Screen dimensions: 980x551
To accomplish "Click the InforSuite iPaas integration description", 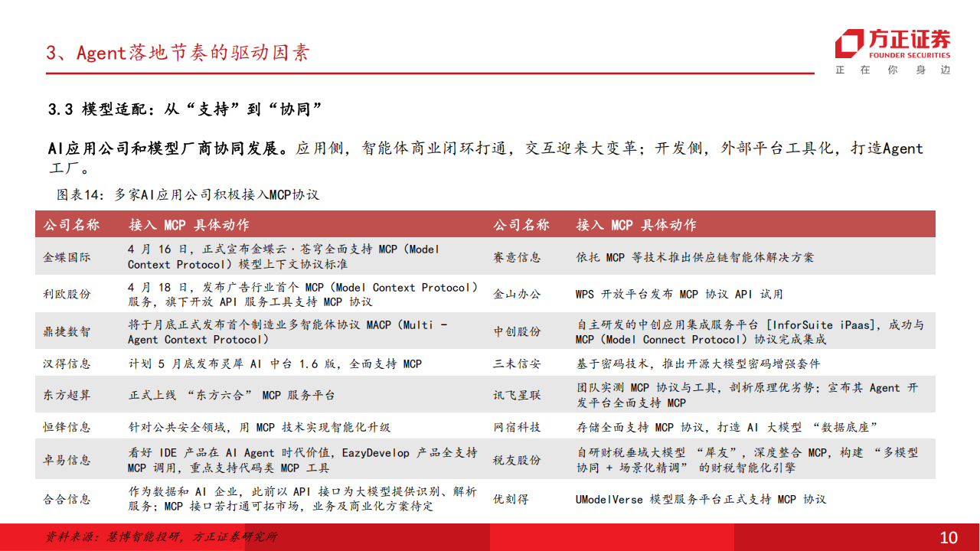I will click(750, 332).
